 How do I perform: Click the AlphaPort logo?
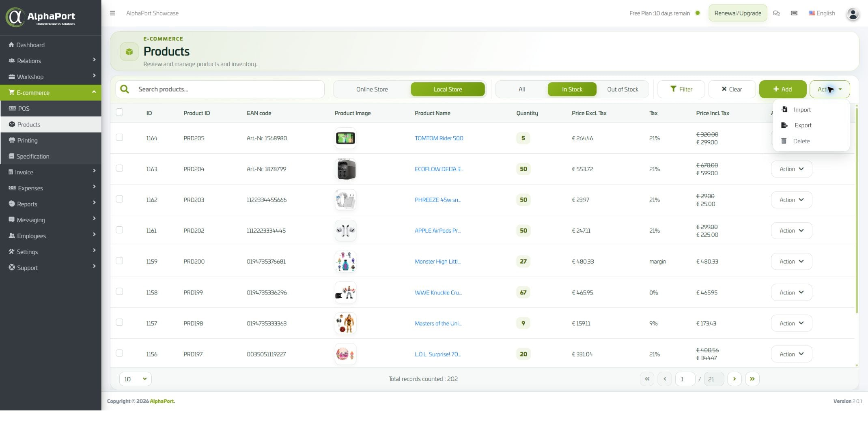point(41,17)
